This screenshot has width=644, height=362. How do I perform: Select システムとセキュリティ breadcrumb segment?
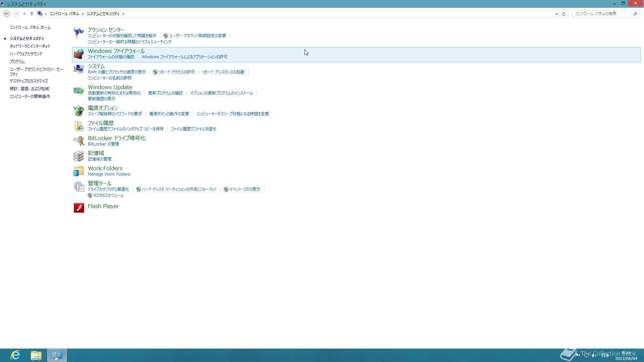103,14
